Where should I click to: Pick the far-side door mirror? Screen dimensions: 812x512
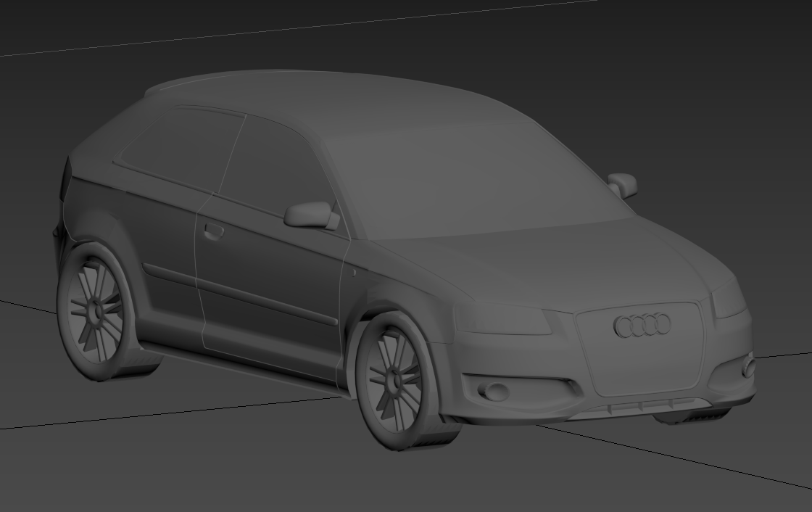(x=623, y=185)
